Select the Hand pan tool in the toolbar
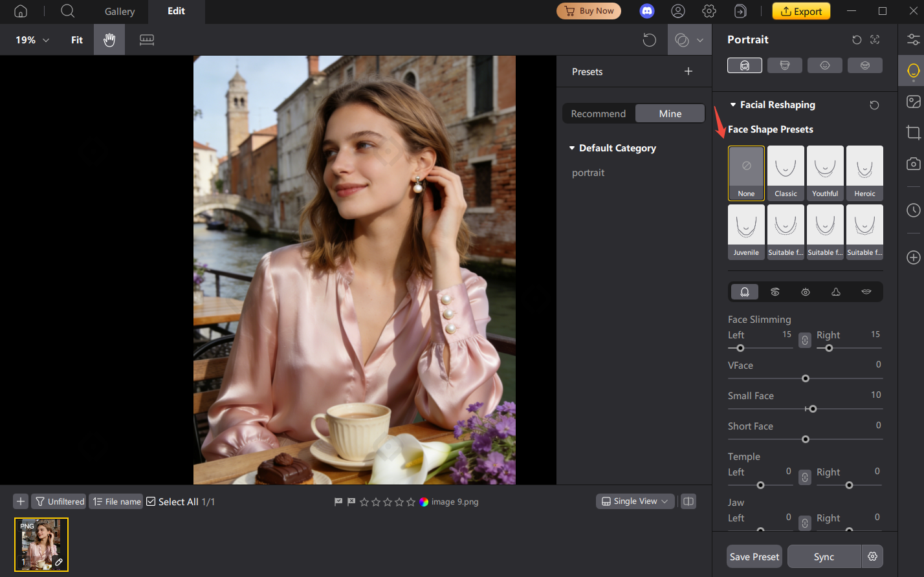This screenshot has height=577, width=924. pyautogui.click(x=109, y=39)
